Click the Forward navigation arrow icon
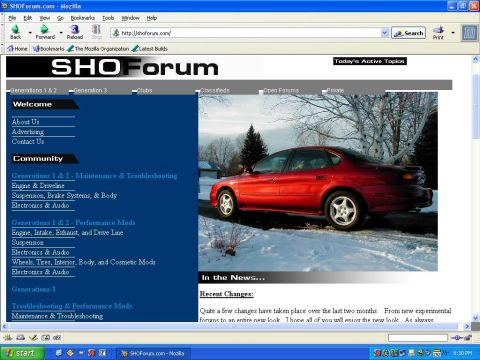This screenshot has height=360, width=480. (x=44, y=29)
